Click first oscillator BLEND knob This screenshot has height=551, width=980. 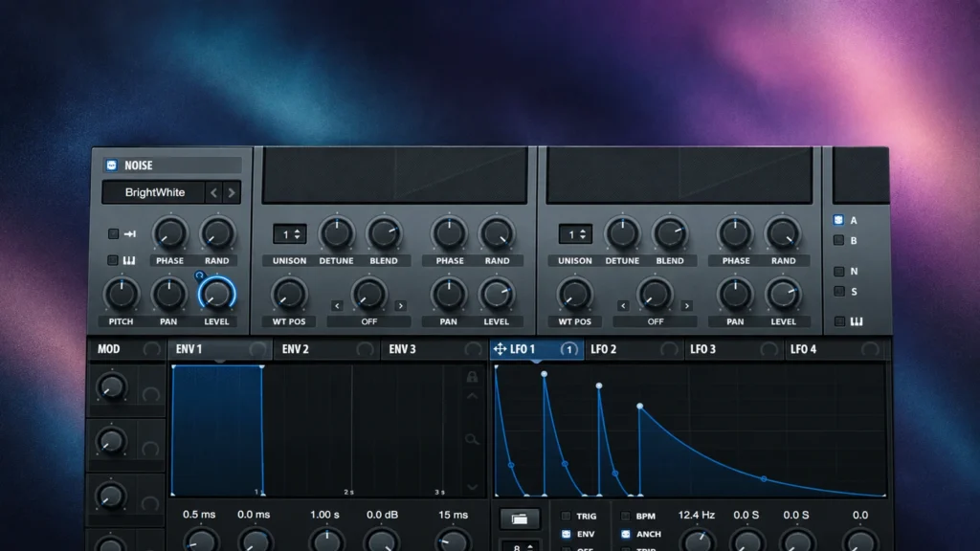384,233
